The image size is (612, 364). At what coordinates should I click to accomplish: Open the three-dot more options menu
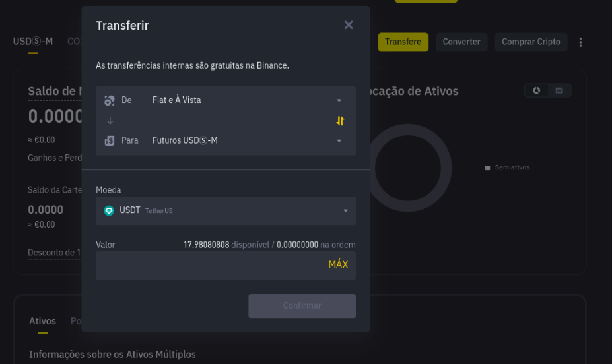pos(580,42)
